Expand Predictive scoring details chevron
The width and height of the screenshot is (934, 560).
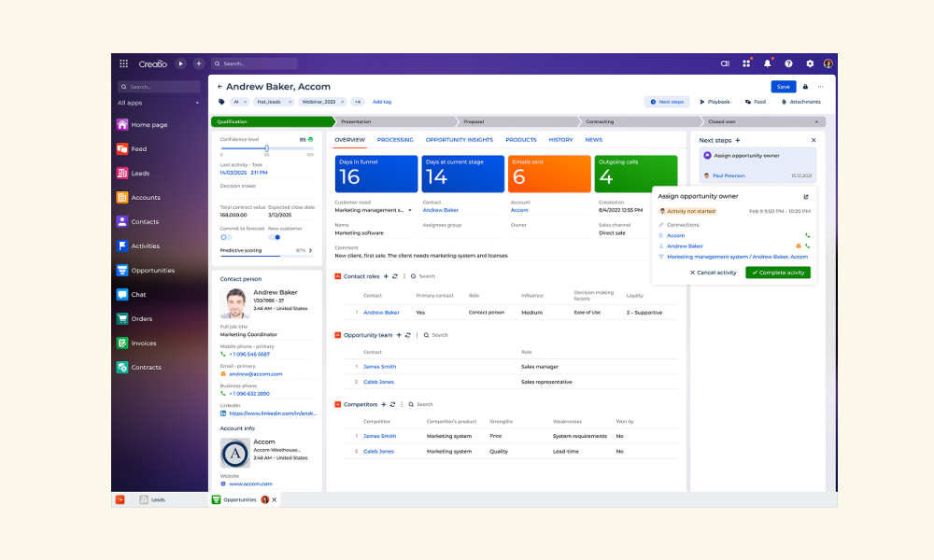[310, 250]
